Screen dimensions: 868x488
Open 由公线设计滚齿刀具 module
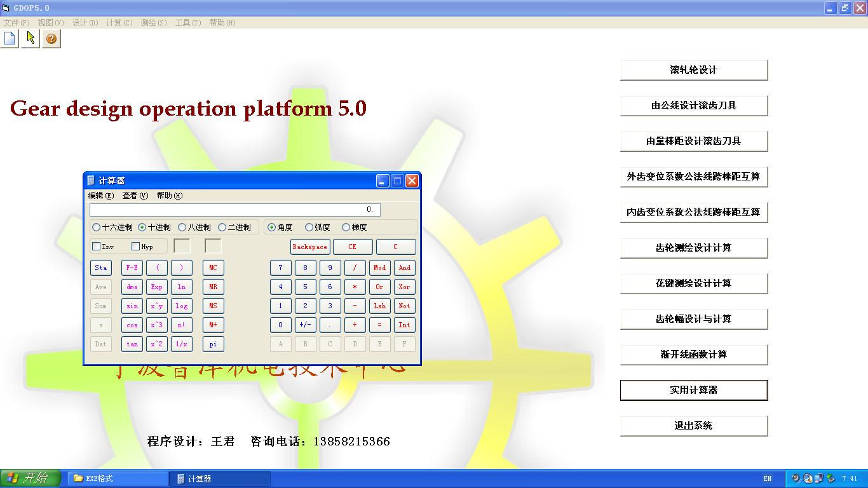(x=694, y=105)
